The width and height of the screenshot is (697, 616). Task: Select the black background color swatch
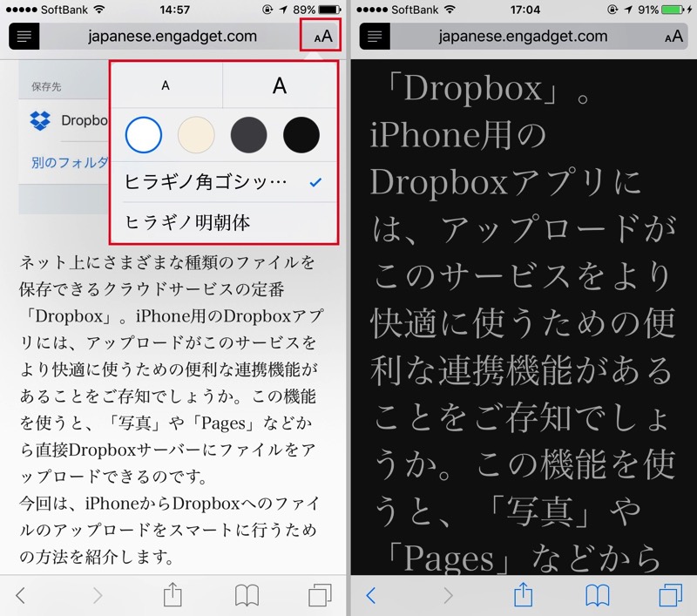[301, 135]
